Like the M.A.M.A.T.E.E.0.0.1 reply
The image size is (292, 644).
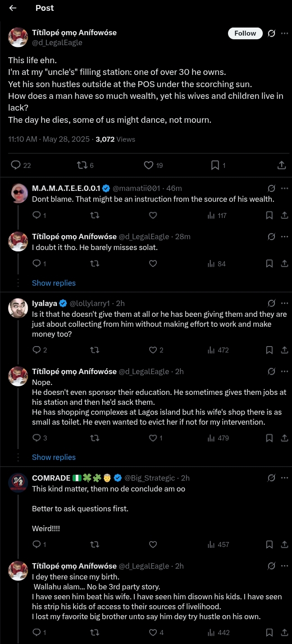(153, 215)
